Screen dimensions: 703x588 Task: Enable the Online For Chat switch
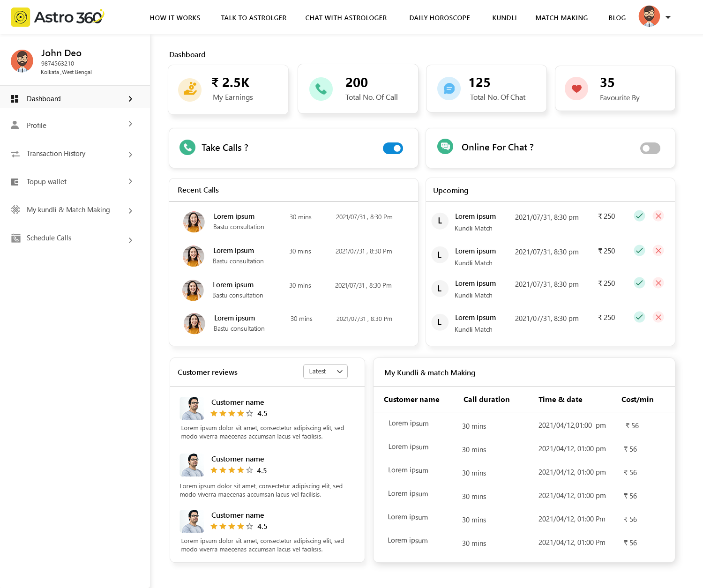tap(650, 149)
